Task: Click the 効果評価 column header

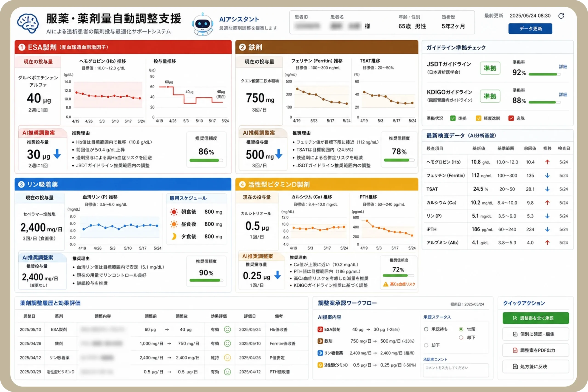Action: [218, 316]
